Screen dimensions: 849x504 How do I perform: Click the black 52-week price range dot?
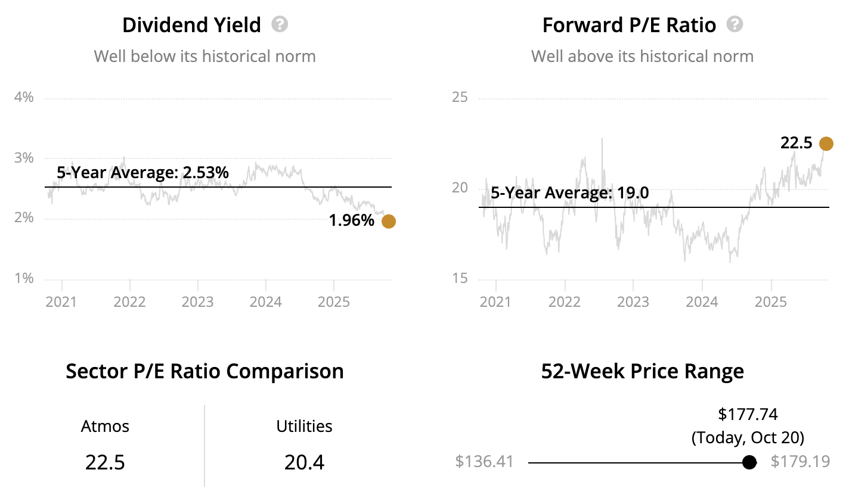(749, 462)
